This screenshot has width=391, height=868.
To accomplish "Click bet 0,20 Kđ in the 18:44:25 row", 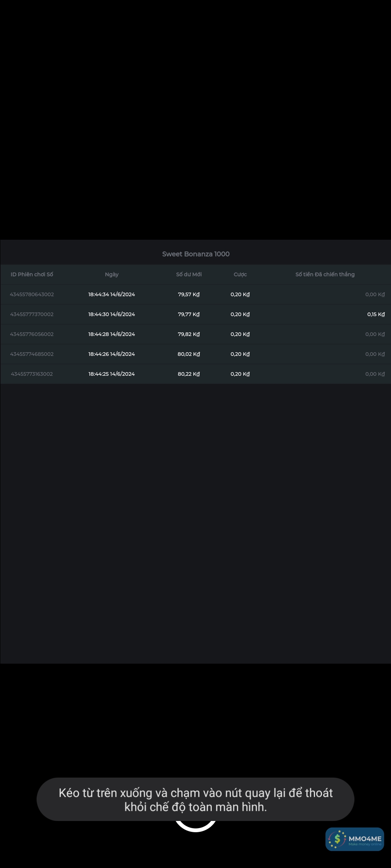I will click(240, 374).
